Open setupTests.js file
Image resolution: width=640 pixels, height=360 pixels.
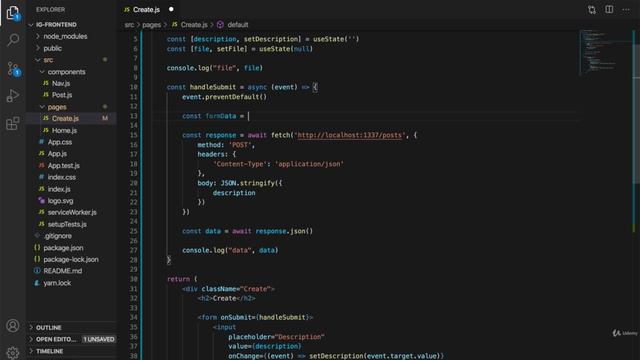click(67, 224)
